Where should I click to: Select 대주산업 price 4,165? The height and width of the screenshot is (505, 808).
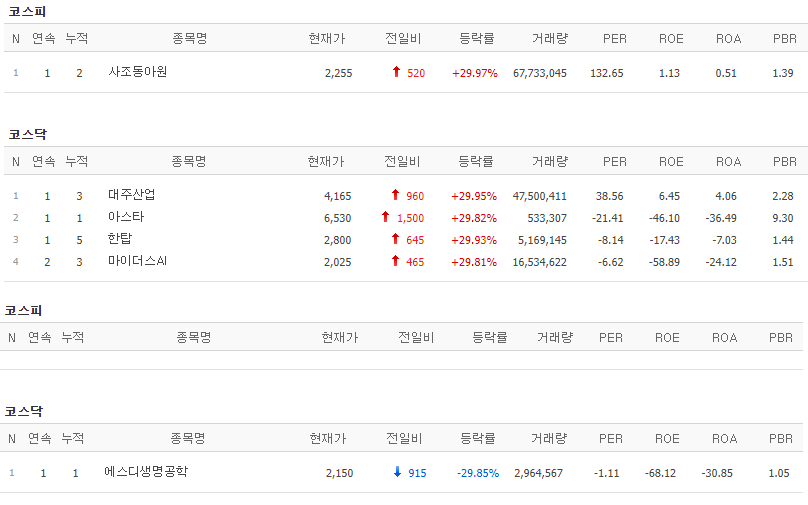pyautogui.click(x=338, y=196)
